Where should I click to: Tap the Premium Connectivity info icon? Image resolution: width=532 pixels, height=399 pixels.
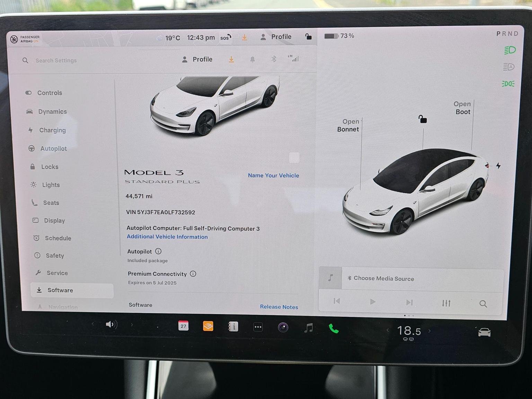click(193, 274)
